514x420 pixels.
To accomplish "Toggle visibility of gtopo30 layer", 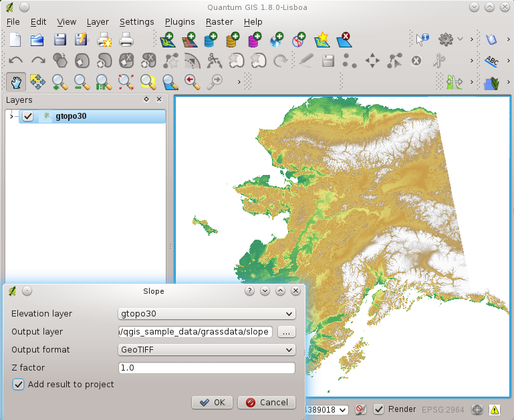I will (27, 116).
